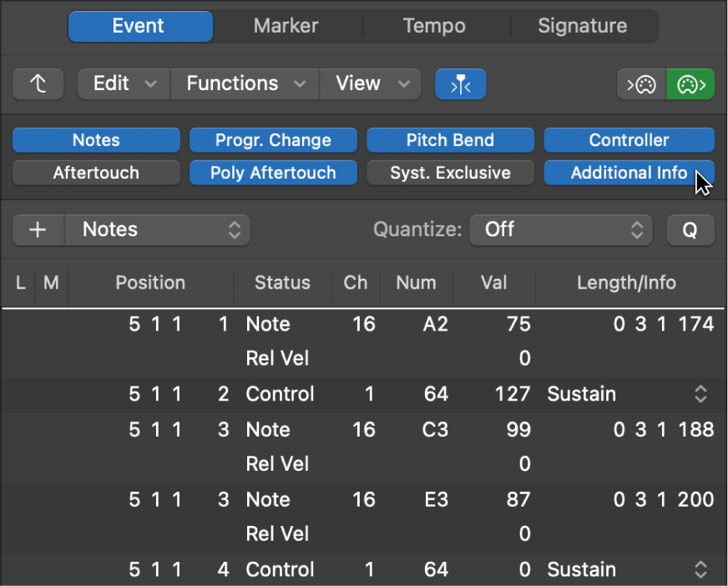Click the Q button to apply quantization
The image size is (728, 586).
tap(690, 230)
